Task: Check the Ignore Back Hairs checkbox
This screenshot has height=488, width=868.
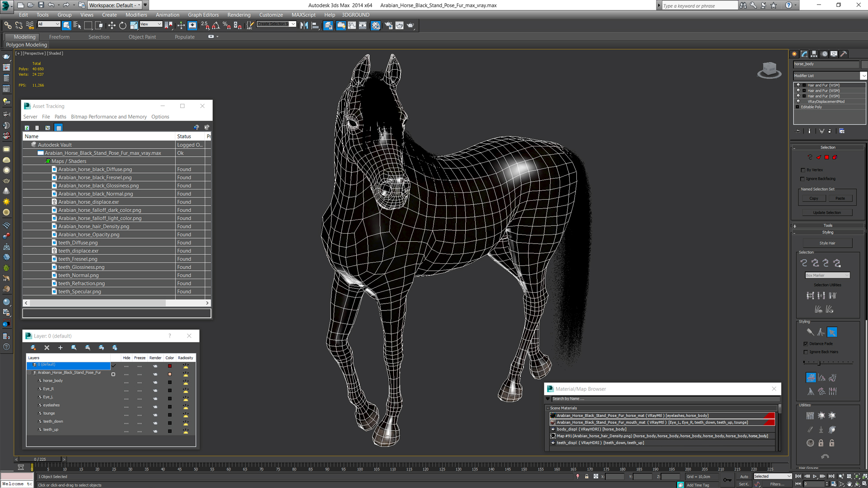Action: pos(806,352)
